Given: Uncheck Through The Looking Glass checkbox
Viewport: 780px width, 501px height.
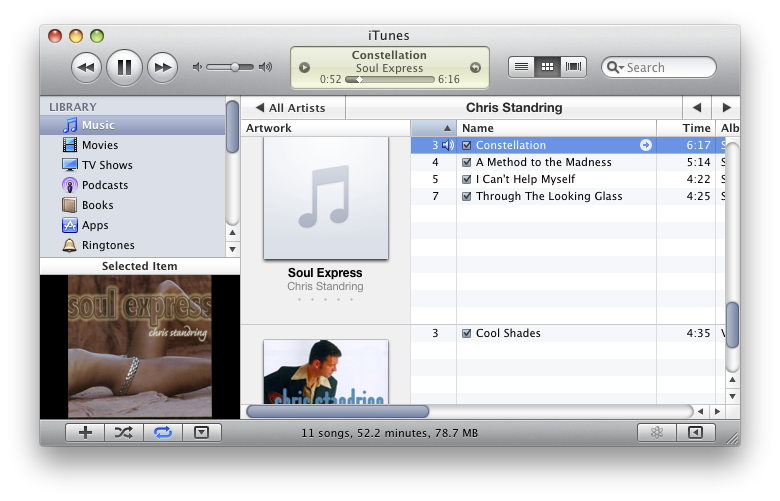Looking at the screenshot, I should pyautogui.click(x=467, y=196).
